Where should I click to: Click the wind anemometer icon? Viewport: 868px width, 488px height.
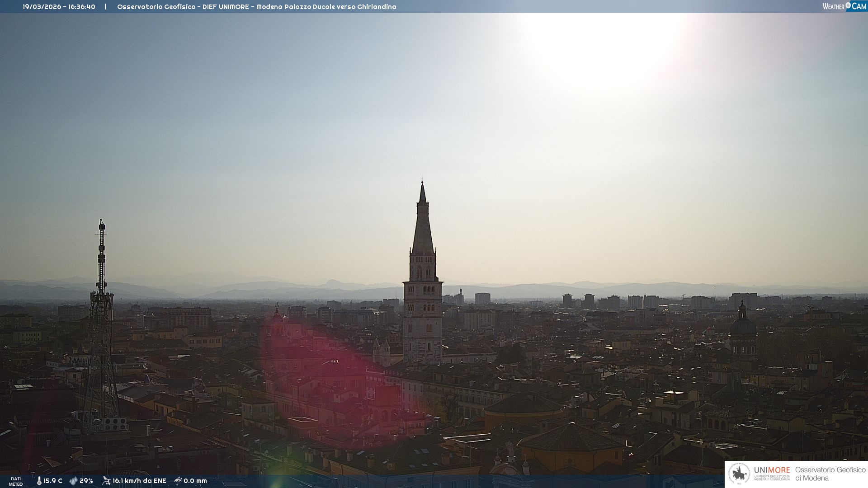point(106,481)
